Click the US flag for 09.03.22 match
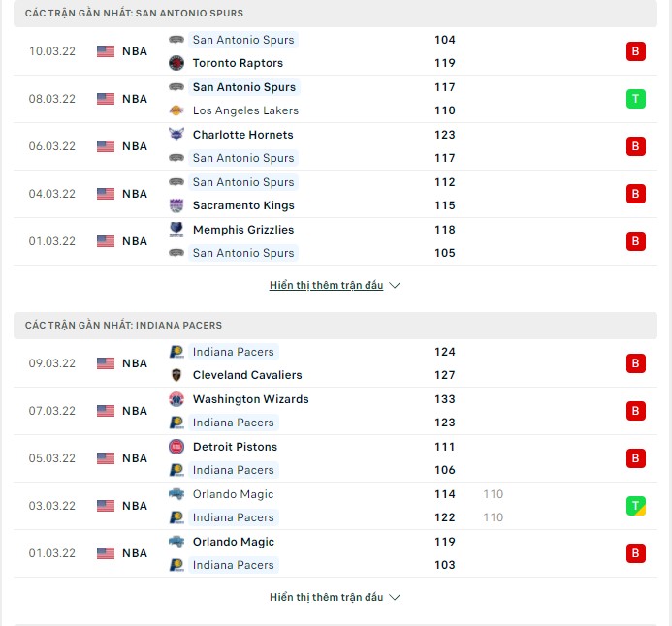The image size is (672, 626). [106, 363]
